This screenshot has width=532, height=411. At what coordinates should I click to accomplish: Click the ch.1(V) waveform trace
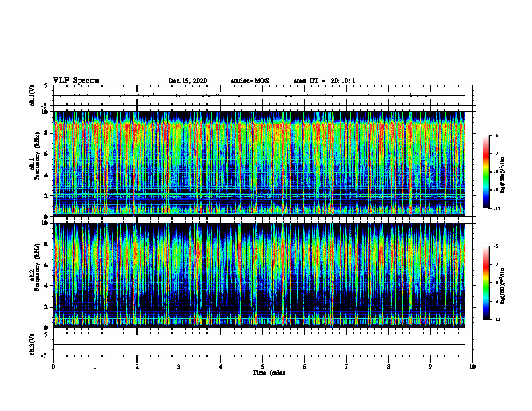(x=259, y=95)
